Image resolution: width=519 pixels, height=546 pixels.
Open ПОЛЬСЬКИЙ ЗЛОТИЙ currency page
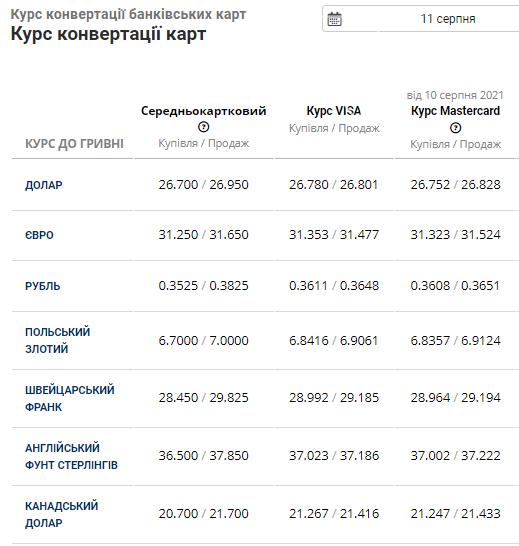tap(57, 340)
